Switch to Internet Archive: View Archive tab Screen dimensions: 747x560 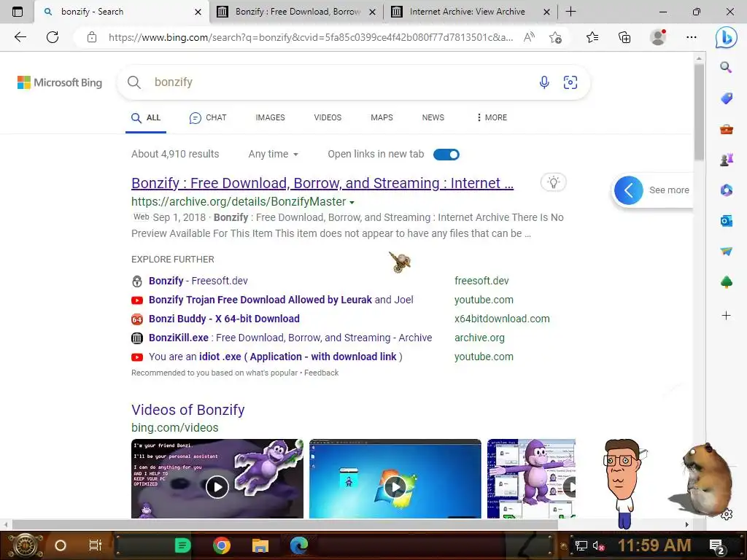[x=471, y=12]
